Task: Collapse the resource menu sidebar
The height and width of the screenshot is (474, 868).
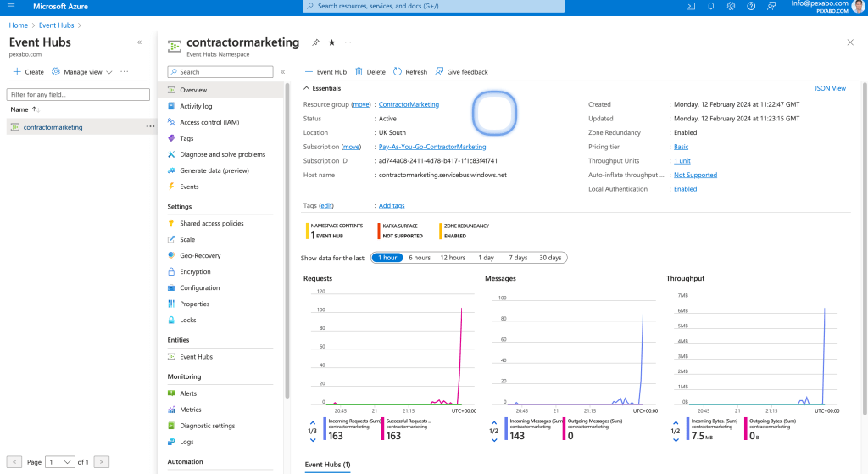Action: pos(283,72)
